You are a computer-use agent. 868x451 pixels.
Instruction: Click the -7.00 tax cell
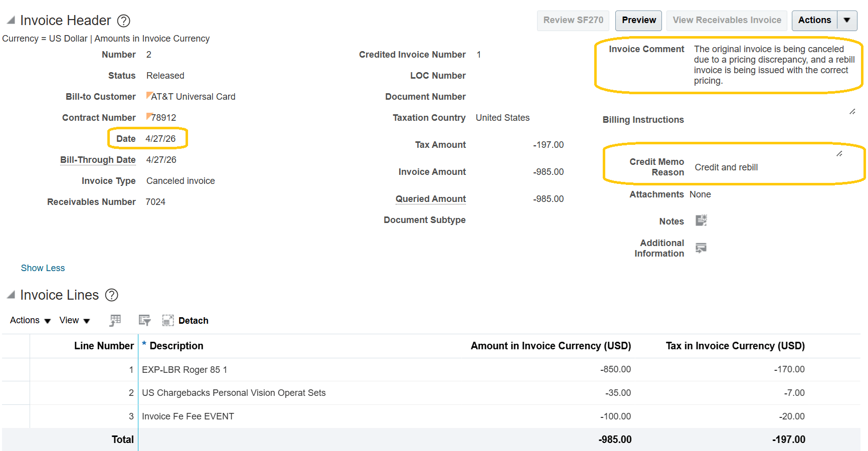coord(794,393)
